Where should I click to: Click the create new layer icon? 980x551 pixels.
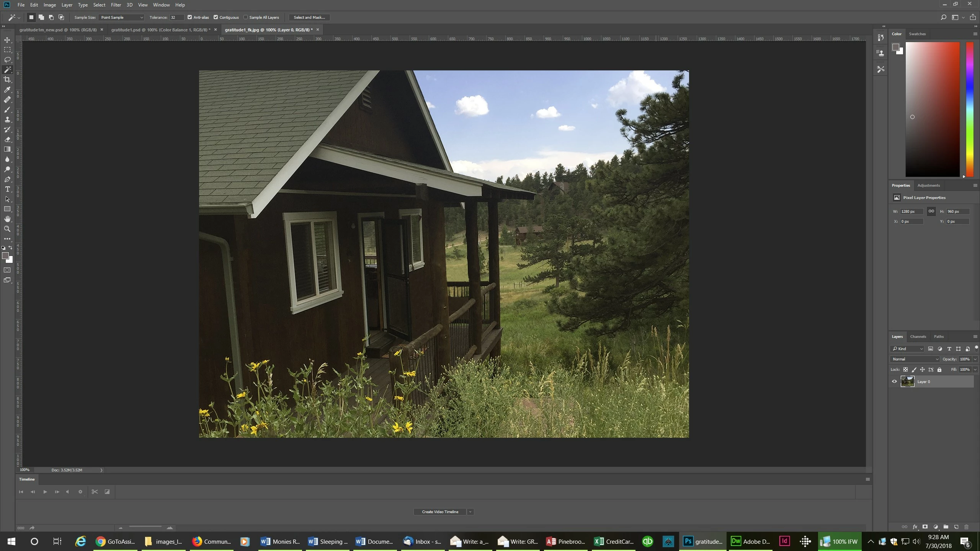[956, 527]
